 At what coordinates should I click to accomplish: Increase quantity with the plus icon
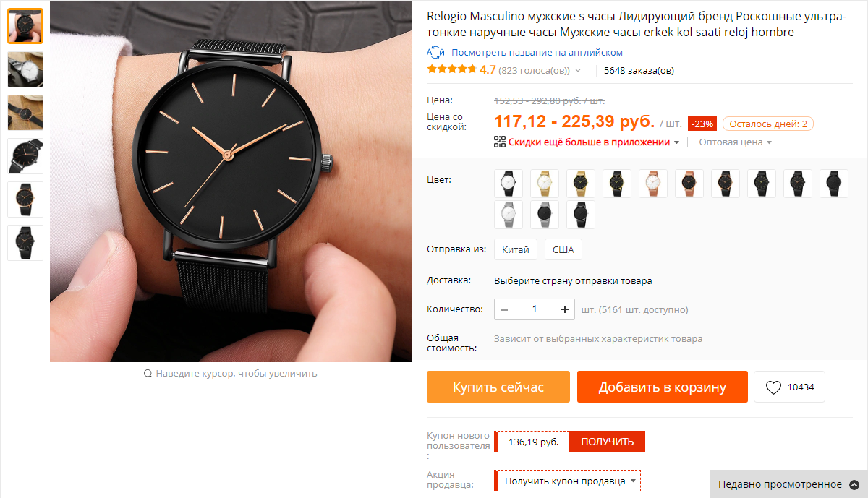point(565,309)
